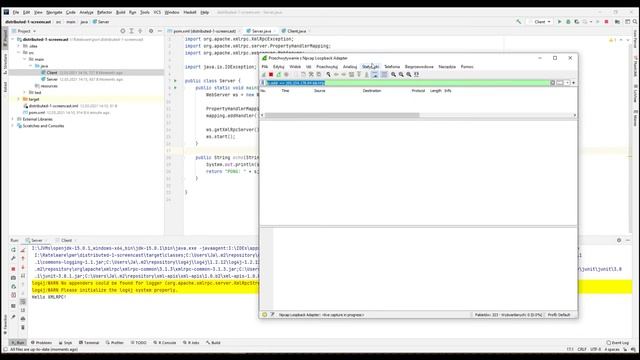The width and height of the screenshot is (640, 360).
Task: Open Project panel settings gear
Action: click(151, 31)
